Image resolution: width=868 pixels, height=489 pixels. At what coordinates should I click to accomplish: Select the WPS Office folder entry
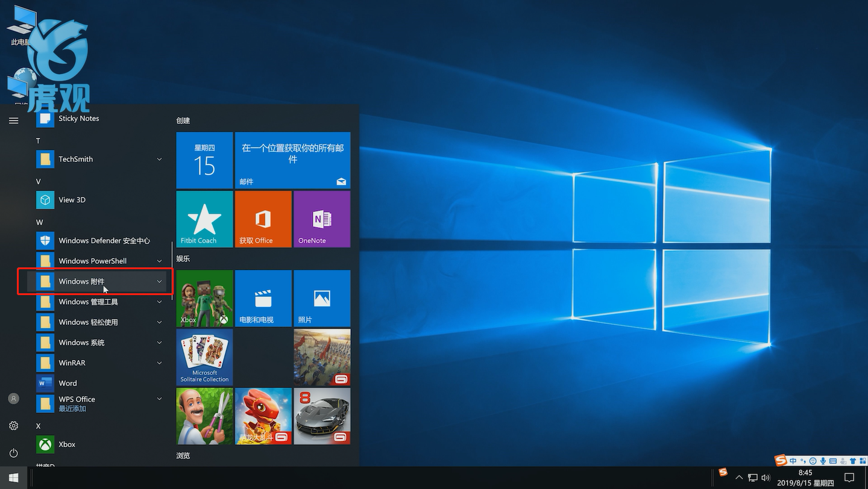[96, 403]
